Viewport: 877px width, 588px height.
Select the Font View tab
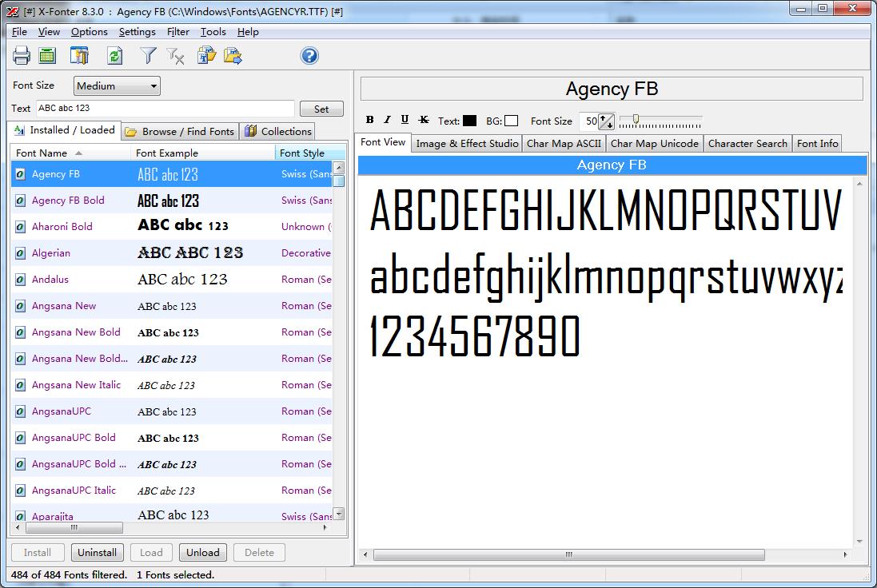[x=383, y=142]
